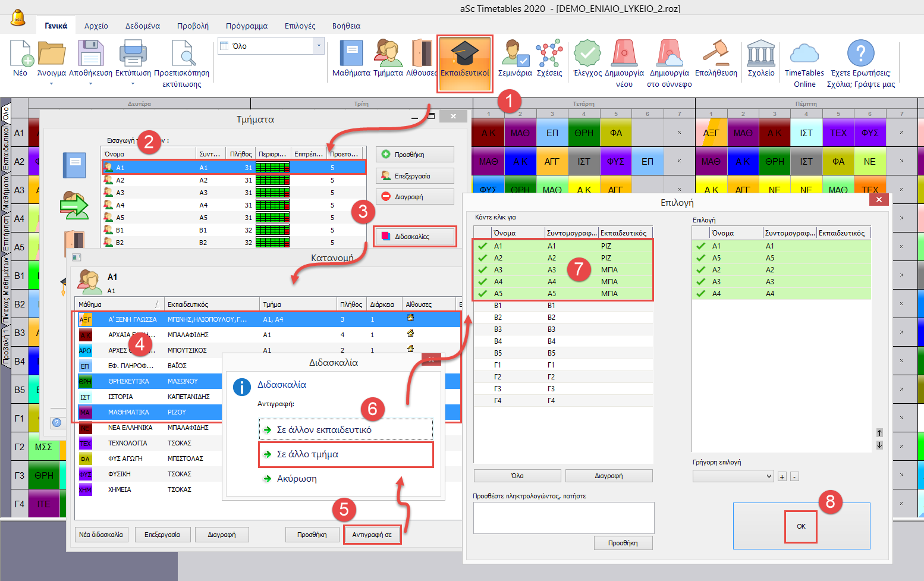Toggle the checkmark for class A3 row
Image resolution: width=924 pixels, height=581 pixels.
click(483, 270)
